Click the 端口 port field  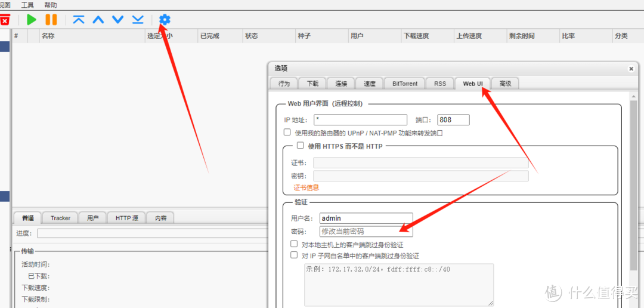453,120
